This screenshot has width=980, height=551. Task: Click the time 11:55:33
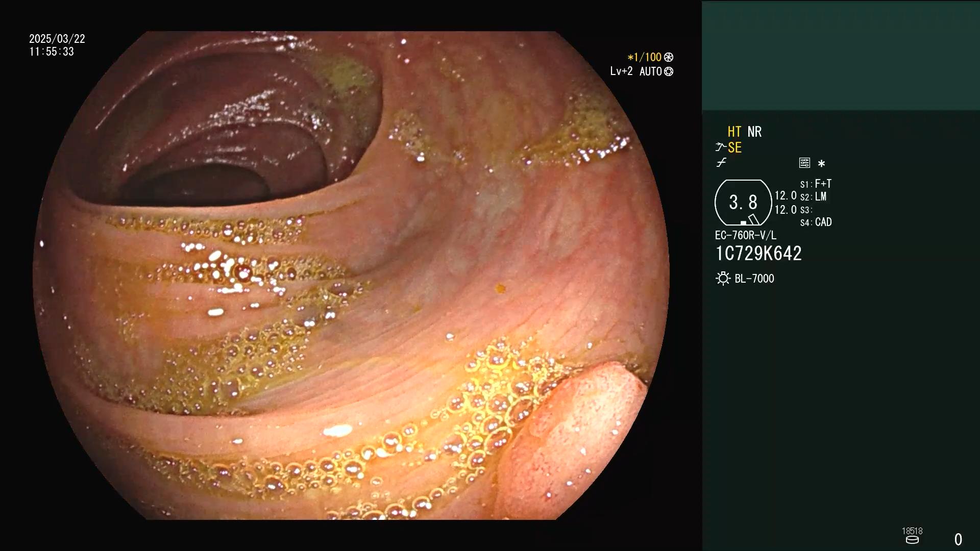(52, 52)
